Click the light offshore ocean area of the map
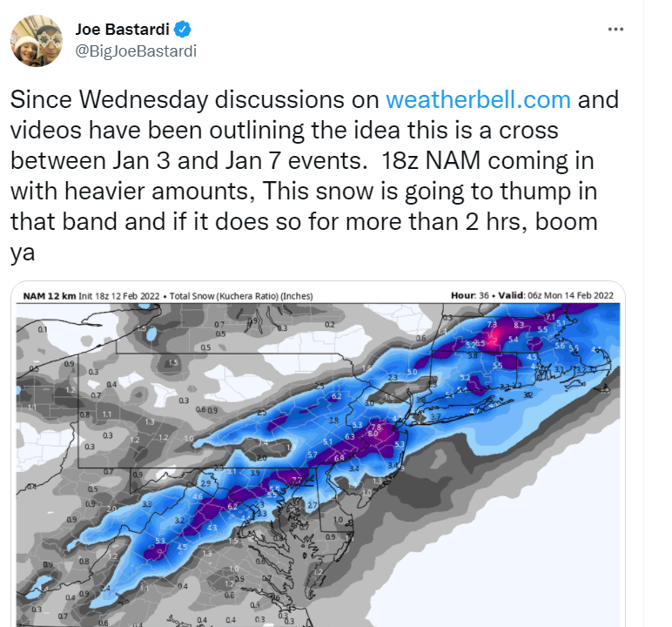672x627 pixels. (x=535, y=536)
